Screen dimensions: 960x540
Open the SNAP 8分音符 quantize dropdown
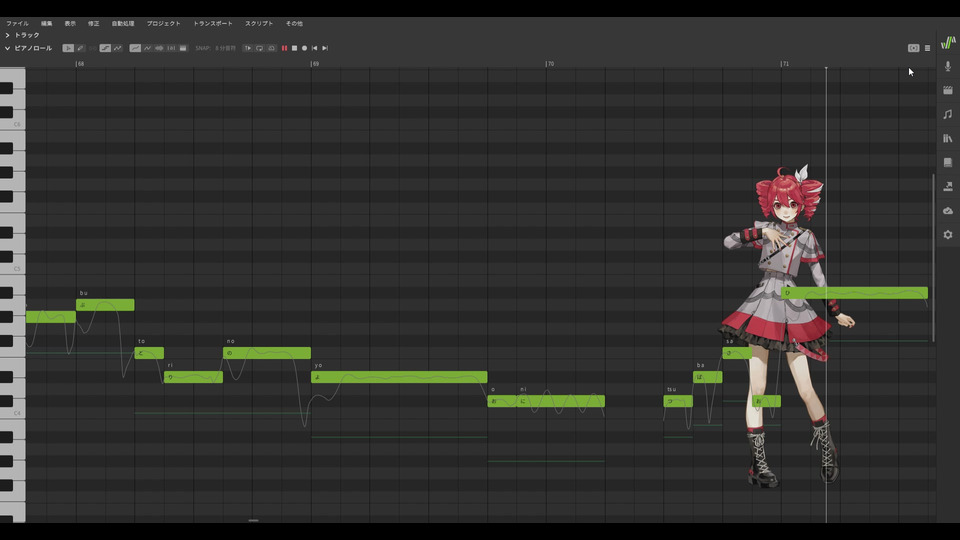(216, 48)
